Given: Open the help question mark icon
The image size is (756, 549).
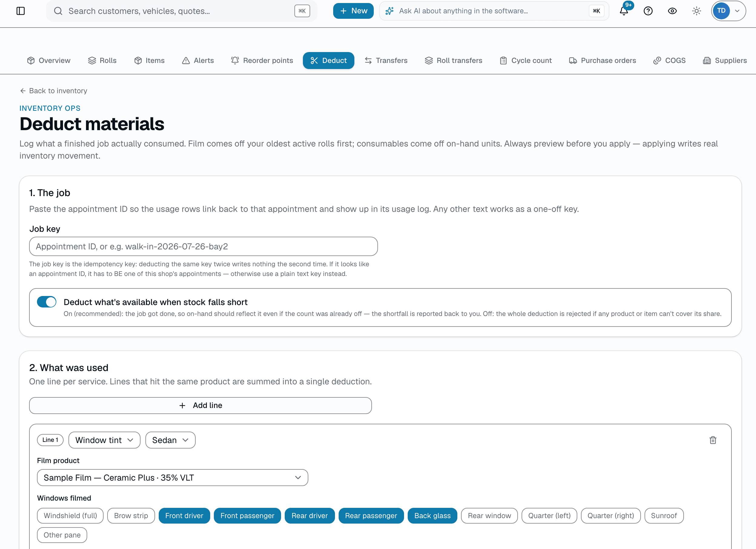Looking at the screenshot, I should tap(648, 11).
